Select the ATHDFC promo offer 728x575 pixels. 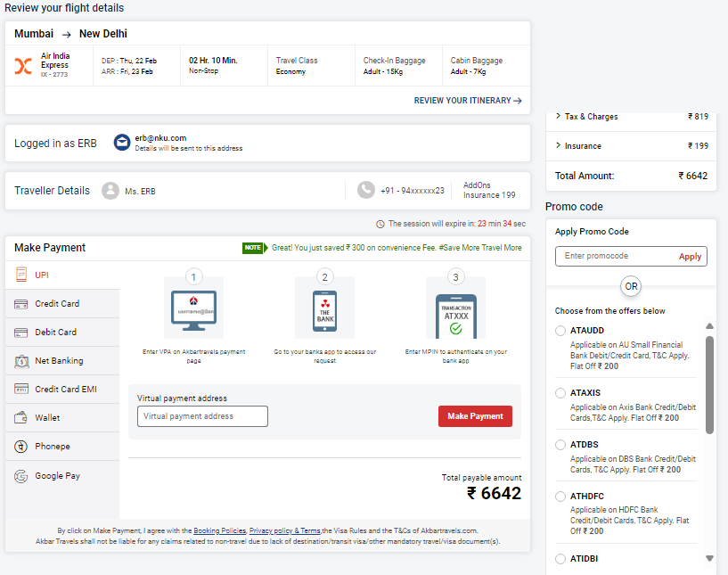click(560, 497)
